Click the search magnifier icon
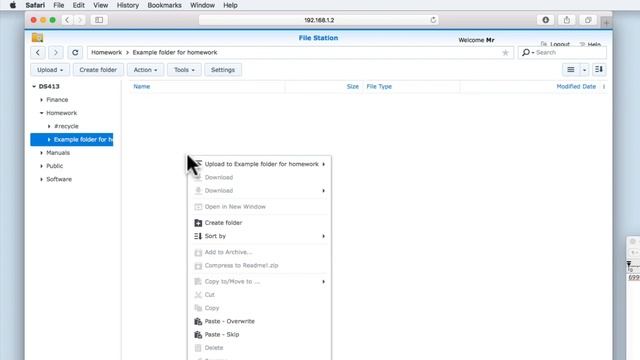Screen dimensions: 640x360 pos(526,52)
